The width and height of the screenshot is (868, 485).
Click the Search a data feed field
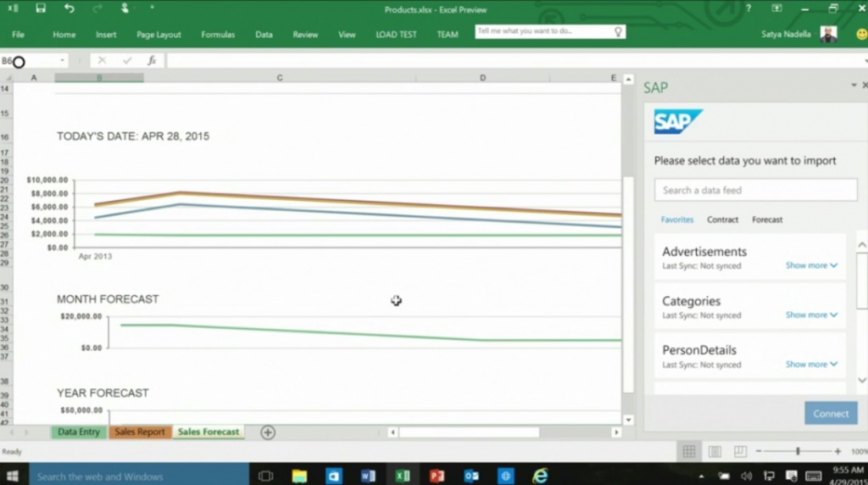[755, 190]
